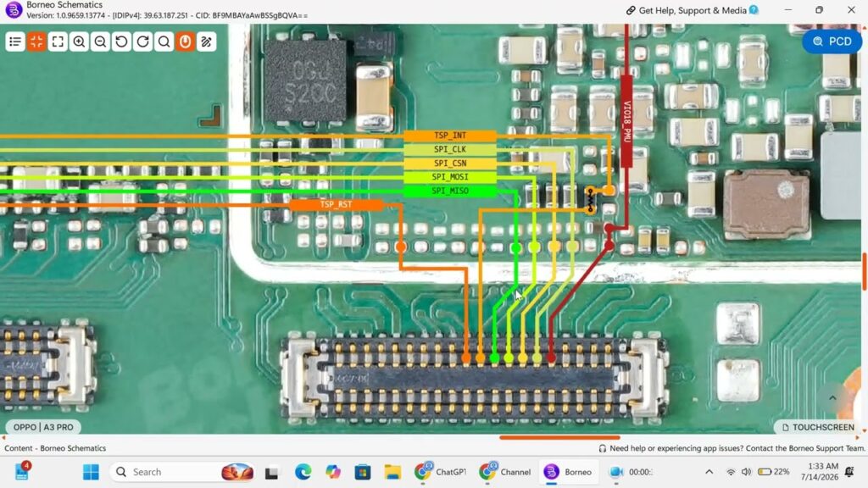Click the TSP_RST signal label

pos(336,205)
